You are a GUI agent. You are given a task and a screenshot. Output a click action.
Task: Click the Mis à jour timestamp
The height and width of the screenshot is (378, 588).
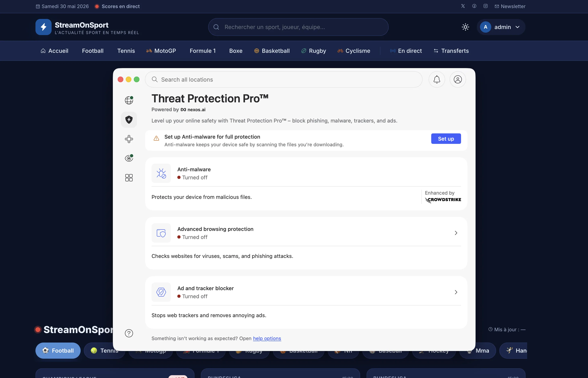pos(507,329)
